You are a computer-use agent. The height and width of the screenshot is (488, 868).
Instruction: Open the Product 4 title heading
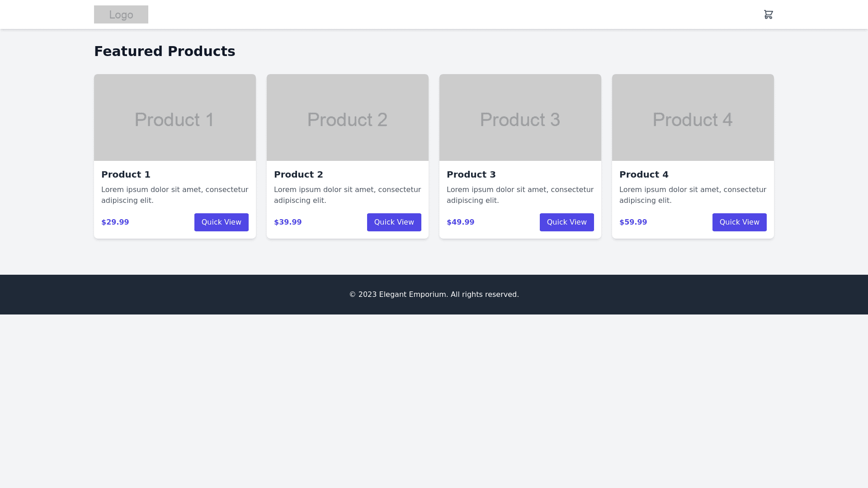[x=644, y=174]
